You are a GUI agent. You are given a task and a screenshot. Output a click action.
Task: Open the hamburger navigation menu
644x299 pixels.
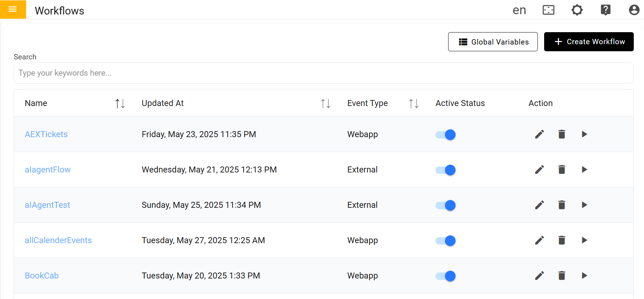pos(13,10)
